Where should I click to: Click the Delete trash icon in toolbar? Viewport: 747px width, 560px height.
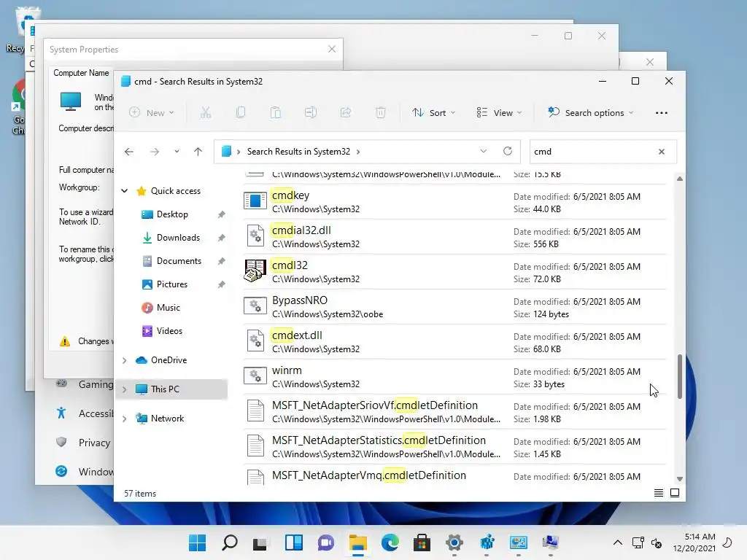pos(380,113)
